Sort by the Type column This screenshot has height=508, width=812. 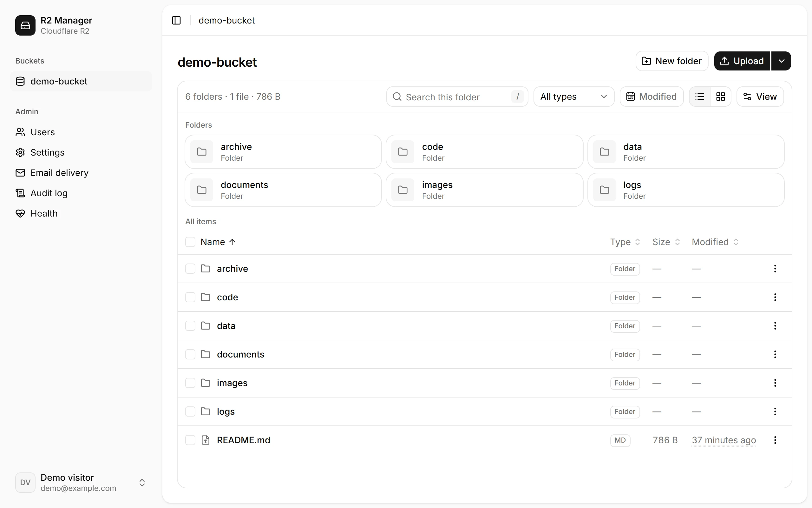[625, 242]
